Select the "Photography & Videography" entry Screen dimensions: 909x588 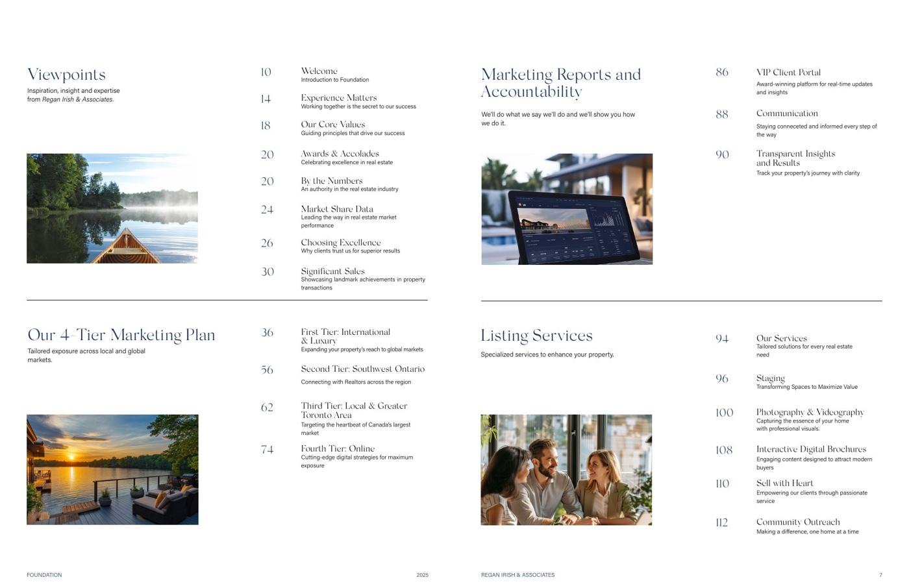tap(810, 412)
